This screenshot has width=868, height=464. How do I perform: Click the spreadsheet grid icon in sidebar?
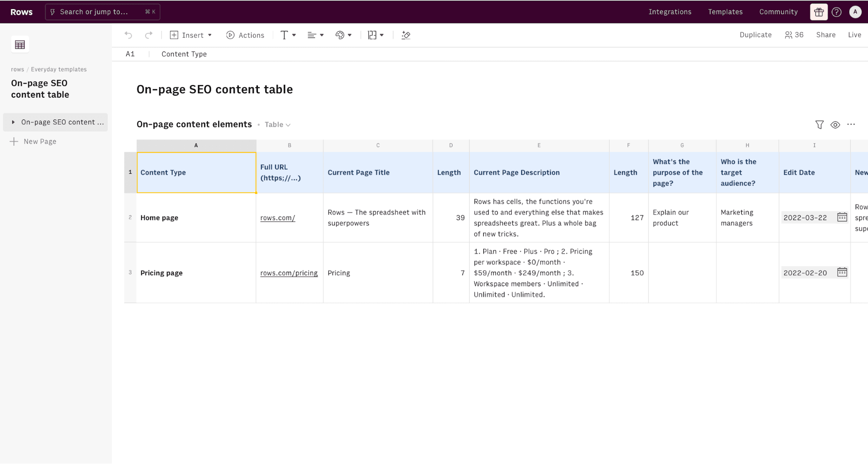tap(20, 44)
